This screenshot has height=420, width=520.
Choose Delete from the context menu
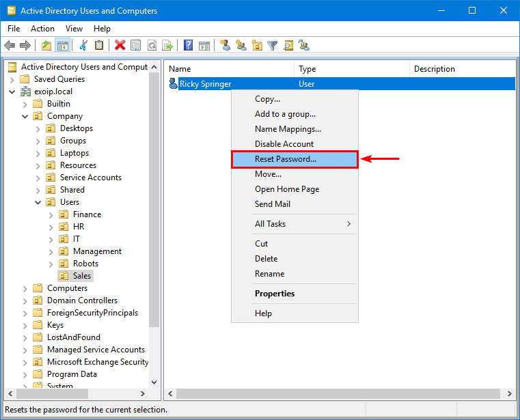[x=295, y=259]
